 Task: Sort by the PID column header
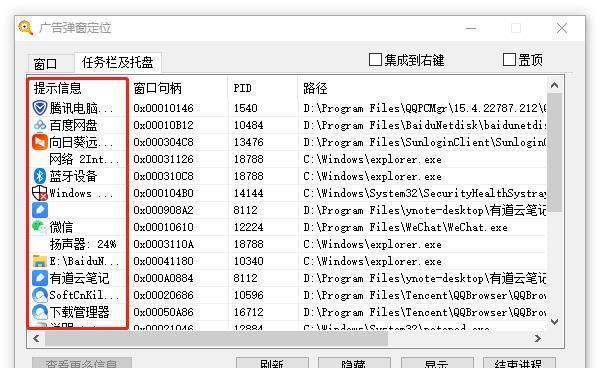tap(263, 88)
